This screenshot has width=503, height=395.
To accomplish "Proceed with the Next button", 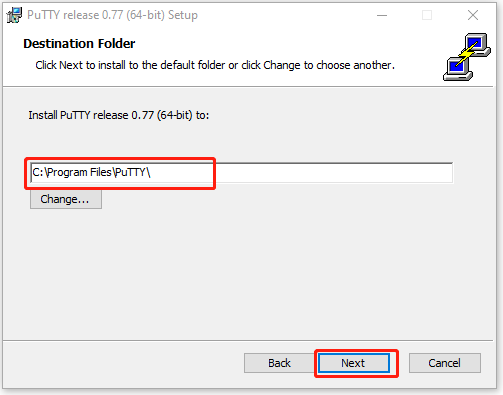I will [x=354, y=363].
